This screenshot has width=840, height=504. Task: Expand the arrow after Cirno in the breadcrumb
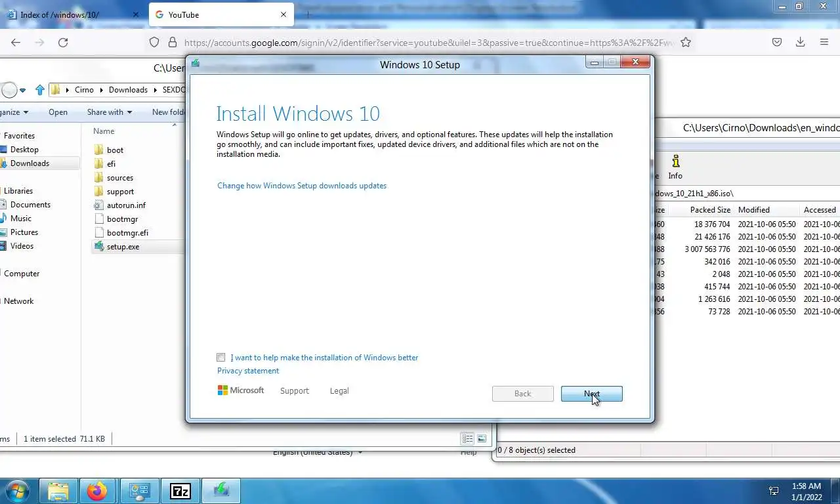click(x=102, y=90)
